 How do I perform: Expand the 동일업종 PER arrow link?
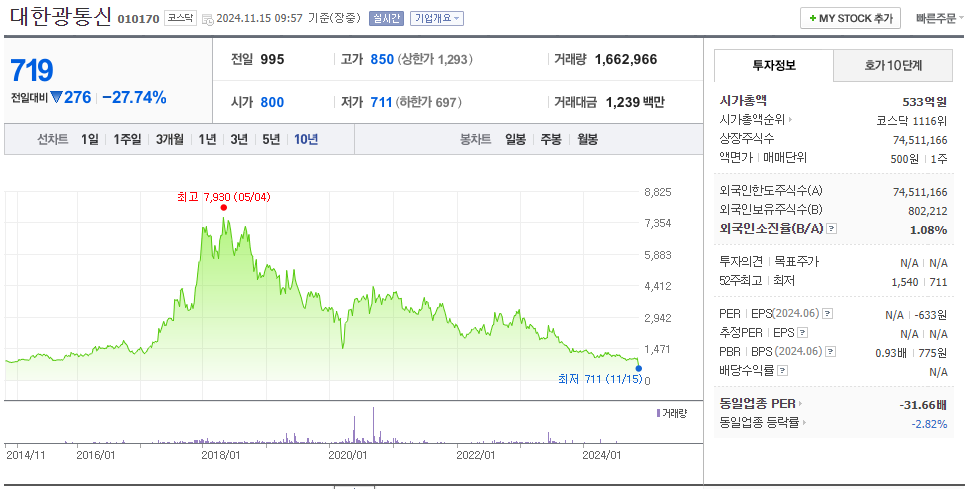[x=799, y=404]
